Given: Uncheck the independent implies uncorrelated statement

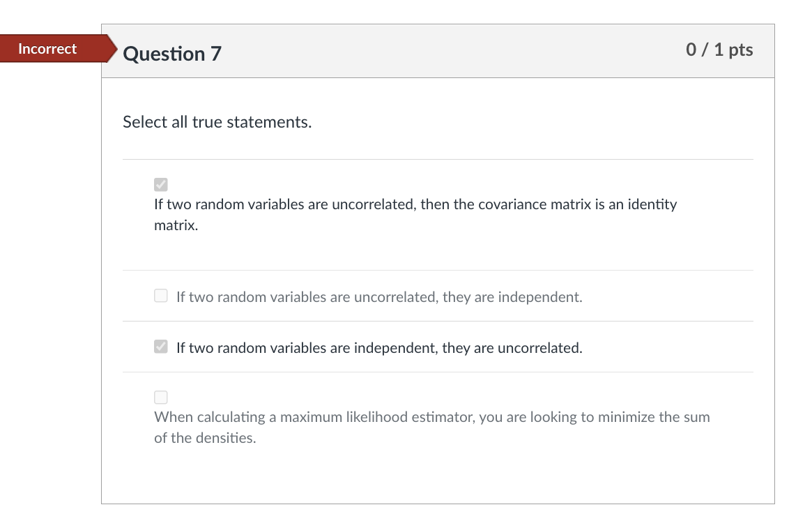Looking at the screenshot, I should tap(160, 347).
